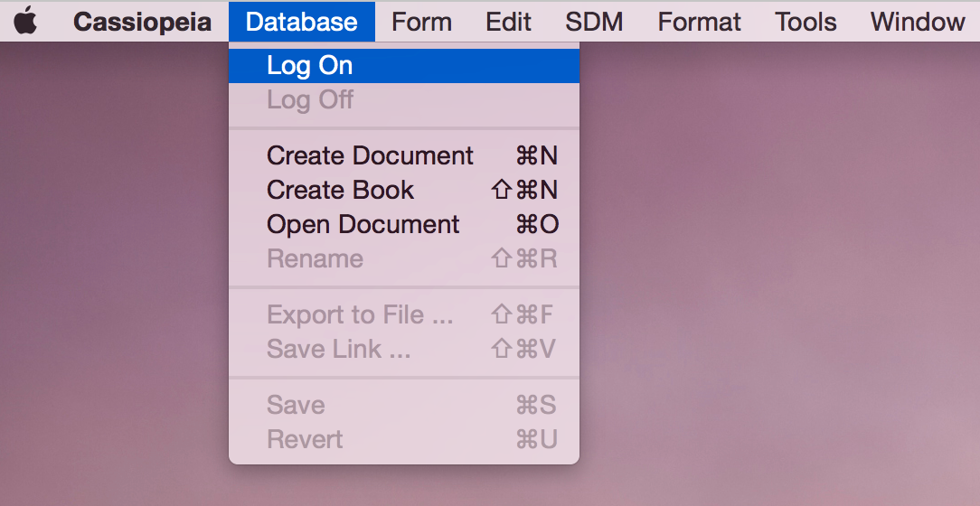Open the Cassiopeia application menu
This screenshot has height=506, width=980.
click(x=143, y=22)
